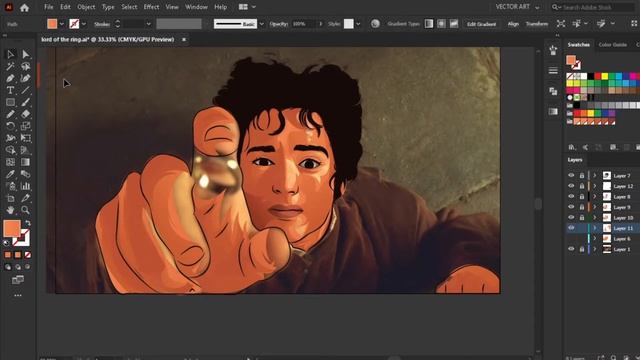Screen dimensions: 640x360
Task: Select the Scale tool
Action: [25, 126]
